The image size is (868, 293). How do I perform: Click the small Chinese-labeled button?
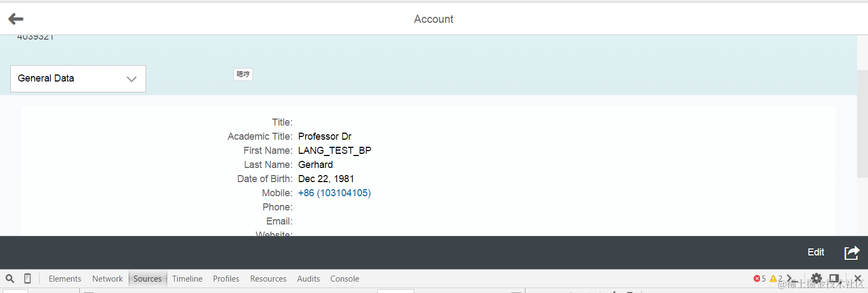[x=243, y=74]
